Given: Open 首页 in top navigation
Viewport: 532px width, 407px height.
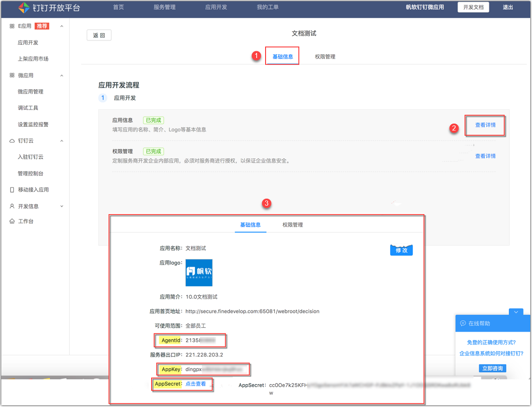Looking at the screenshot, I should click(118, 7).
